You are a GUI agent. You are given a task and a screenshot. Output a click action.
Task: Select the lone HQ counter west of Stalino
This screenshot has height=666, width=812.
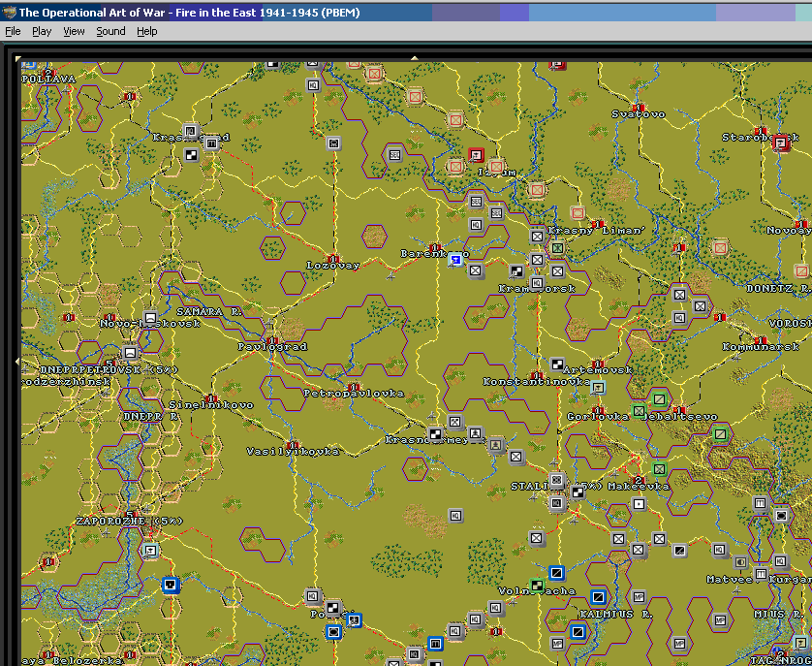click(x=455, y=515)
